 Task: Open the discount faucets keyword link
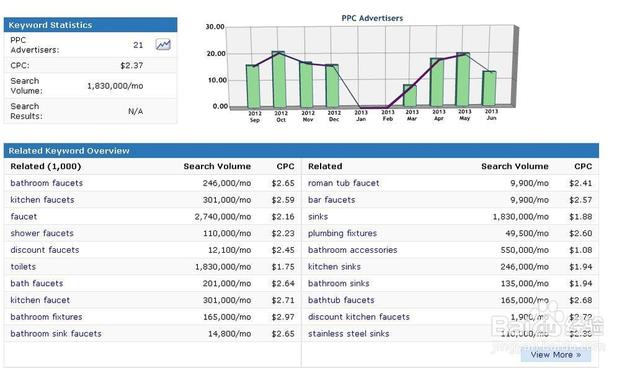point(45,250)
